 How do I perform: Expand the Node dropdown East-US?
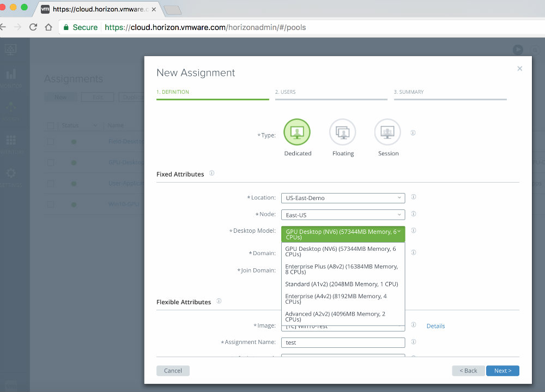pos(343,215)
